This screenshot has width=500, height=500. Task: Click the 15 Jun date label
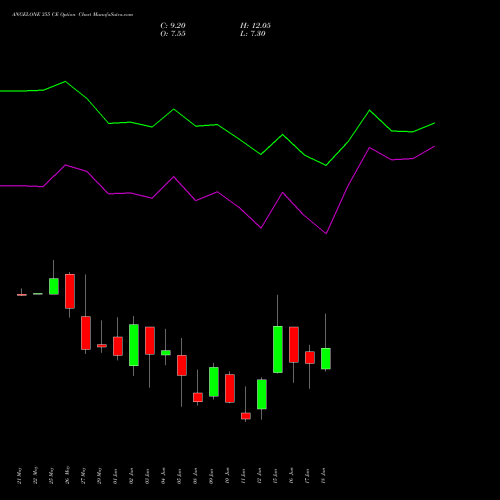(275, 476)
